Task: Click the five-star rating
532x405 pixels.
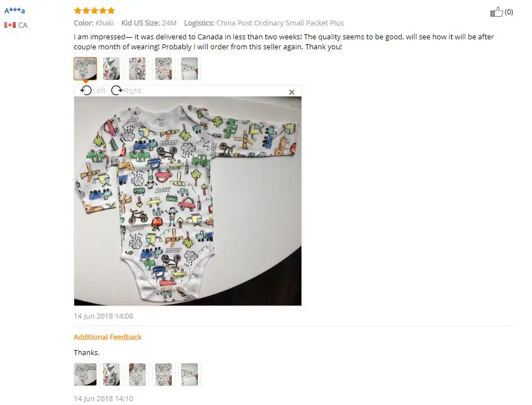Action: (94, 11)
